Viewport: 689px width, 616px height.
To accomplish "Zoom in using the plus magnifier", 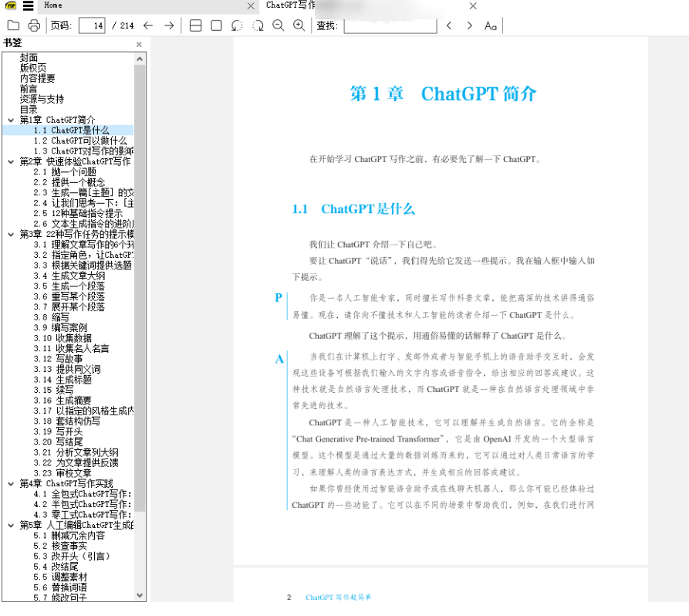I will [299, 25].
